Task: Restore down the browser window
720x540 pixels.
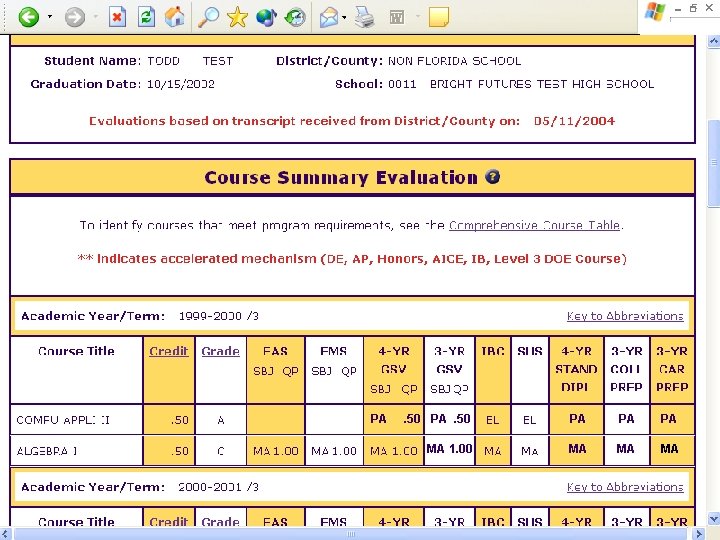Action: pos(693,8)
